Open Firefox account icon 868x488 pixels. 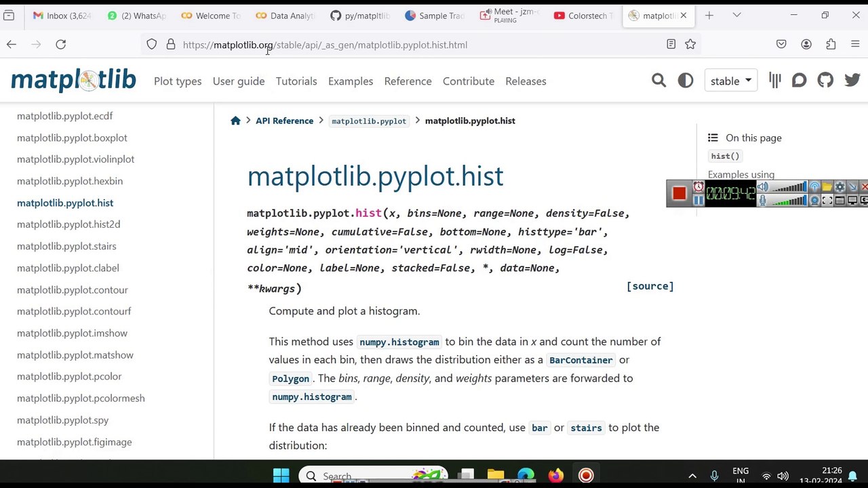coord(806,44)
